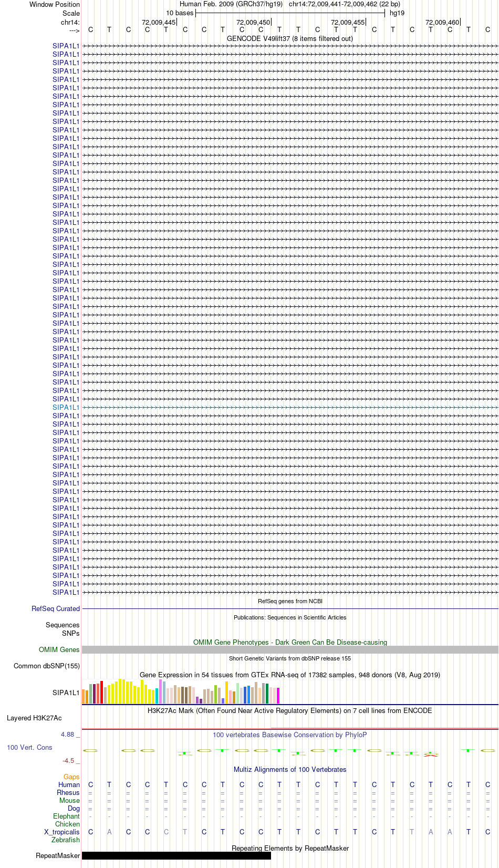
Task: Open the GENCODE V49lift37 track title
Action: click(290, 38)
